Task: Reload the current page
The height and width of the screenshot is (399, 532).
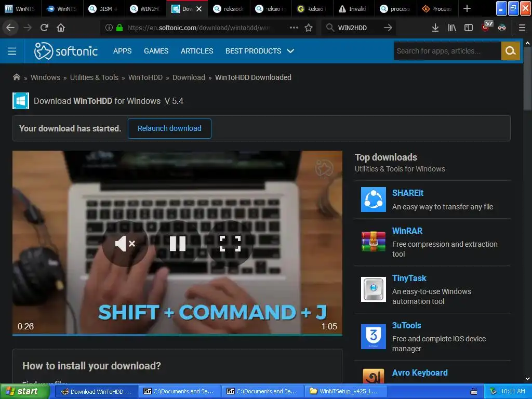Action: tap(44, 28)
